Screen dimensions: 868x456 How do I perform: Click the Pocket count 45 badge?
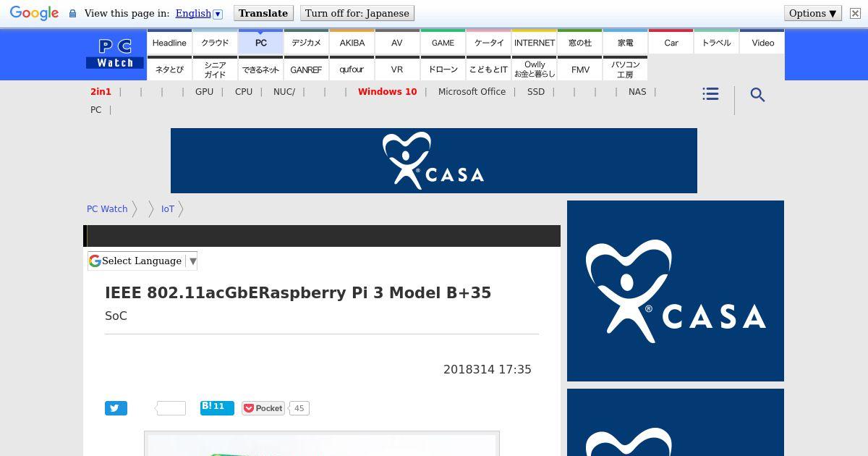point(299,408)
